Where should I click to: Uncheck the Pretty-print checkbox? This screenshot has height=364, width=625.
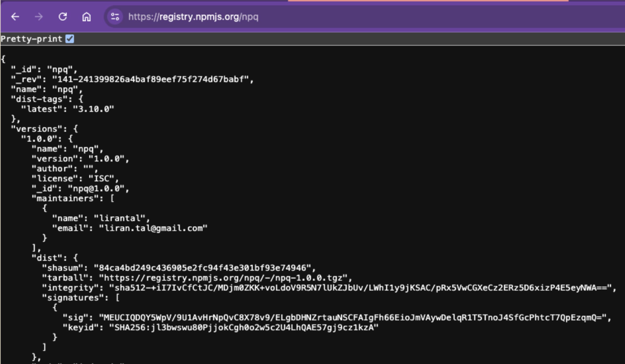(70, 39)
